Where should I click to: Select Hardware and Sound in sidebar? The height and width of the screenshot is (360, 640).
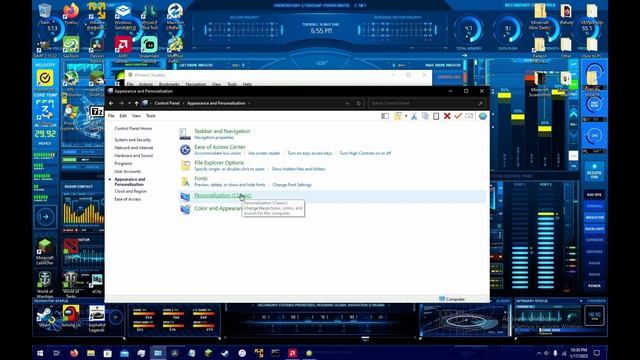pos(133,156)
